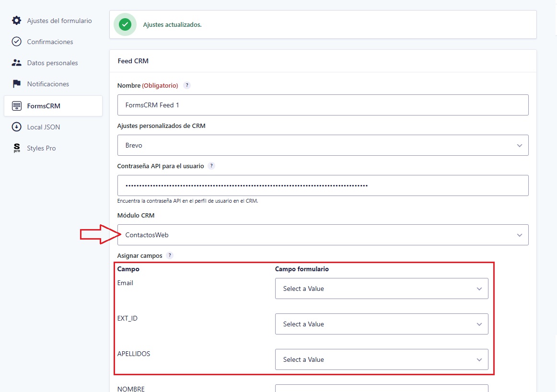
Task: Click help icon next to Asignar campos
Action: point(170,255)
